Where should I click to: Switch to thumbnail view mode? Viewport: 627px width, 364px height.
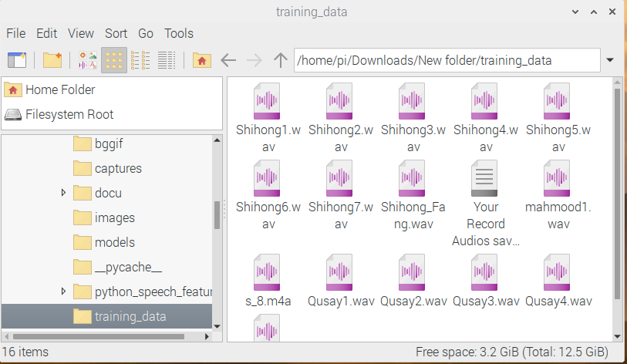pyautogui.click(x=89, y=59)
